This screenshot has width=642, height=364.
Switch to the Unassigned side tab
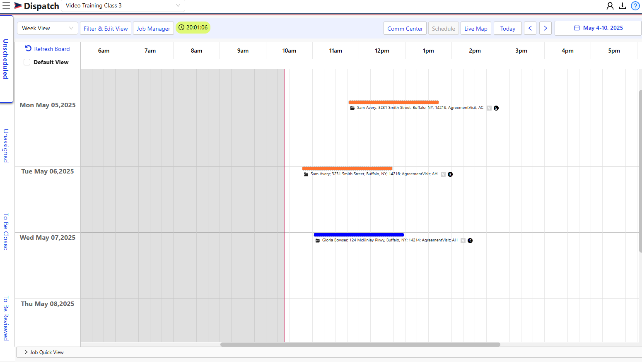pos(6,146)
